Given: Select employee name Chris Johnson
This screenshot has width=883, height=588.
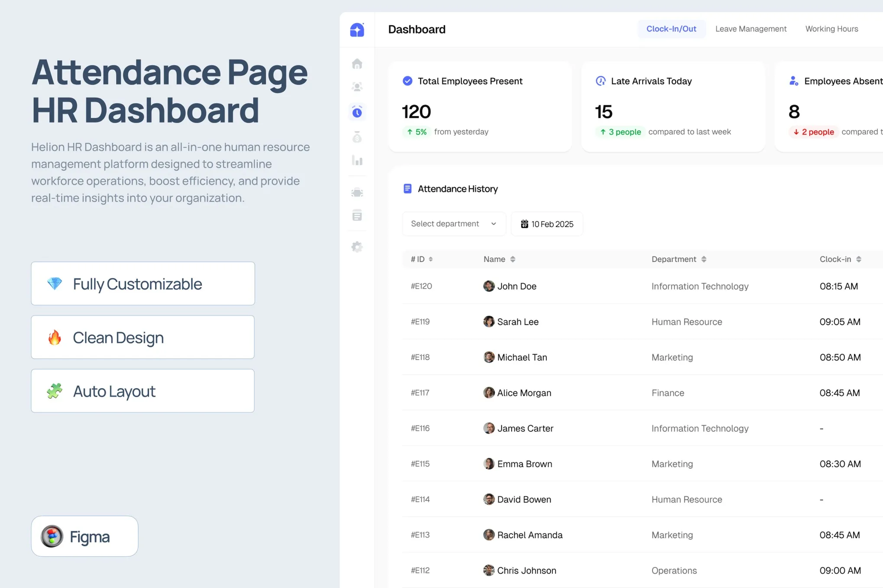Looking at the screenshot, I should pos(526,570).
